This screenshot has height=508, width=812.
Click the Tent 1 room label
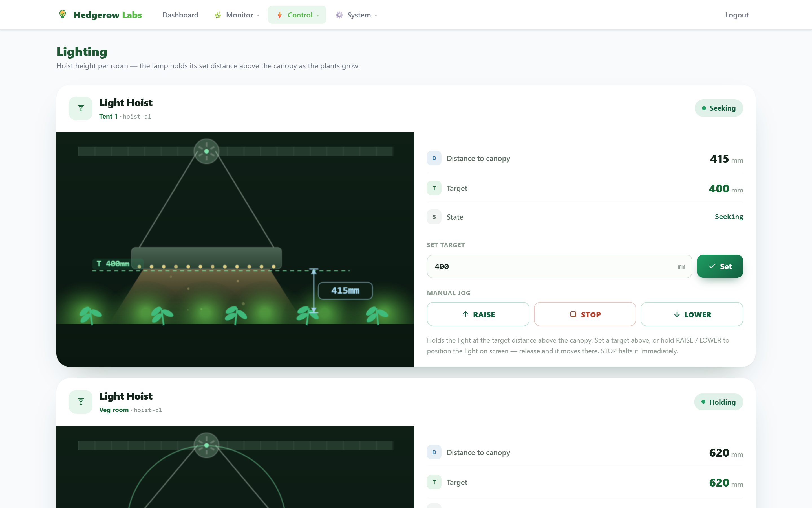click(x=108, y=116)
